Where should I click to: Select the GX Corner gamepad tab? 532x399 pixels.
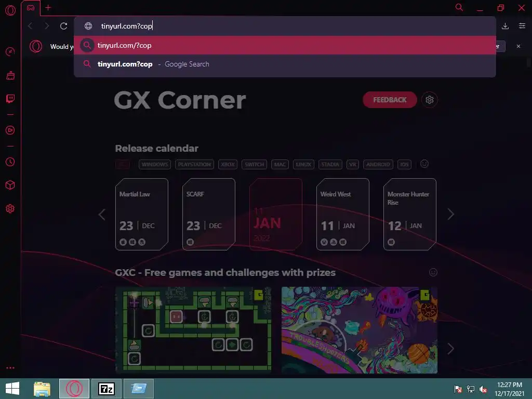tap(31, 8)
